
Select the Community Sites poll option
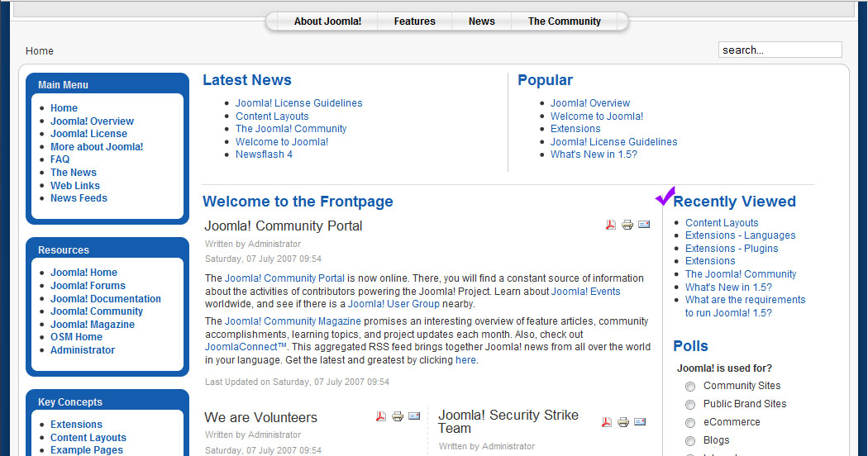[690, 387]
